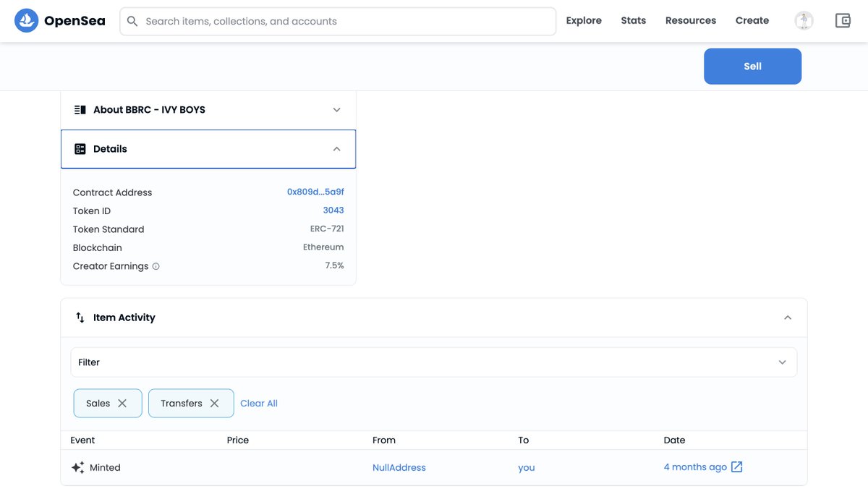Click the Date column header

pos(674,440)
